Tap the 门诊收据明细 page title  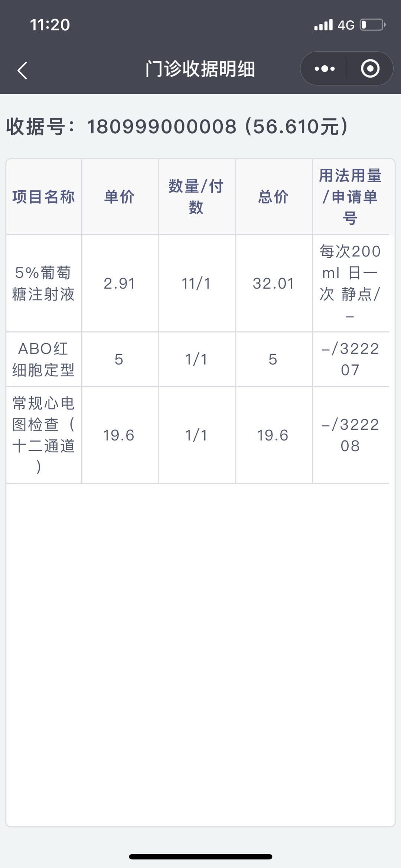[x=200, y=69]
